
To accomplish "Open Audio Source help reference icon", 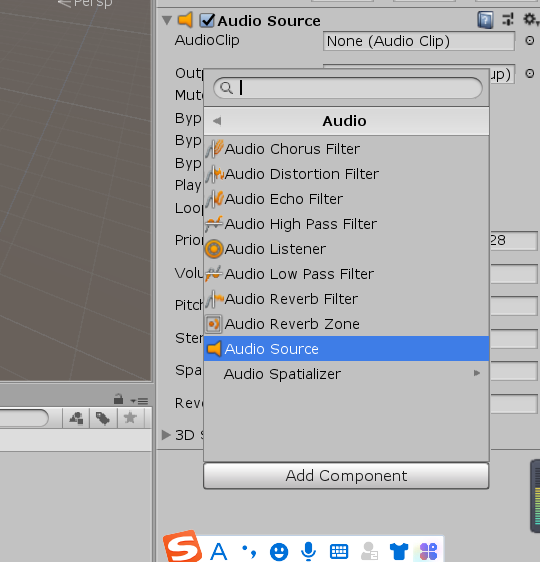I will pyautogui.click(x=485, y=20).
